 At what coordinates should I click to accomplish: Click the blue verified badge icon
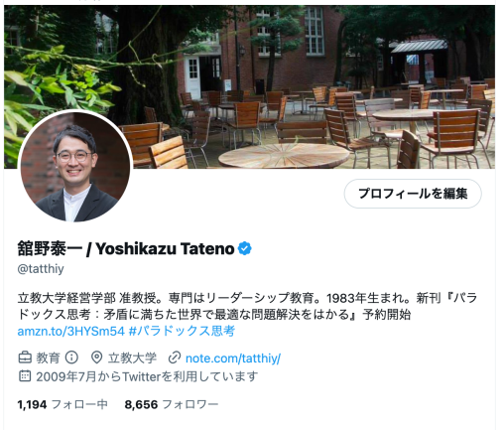pyautogui.click(x=245, y=248)
